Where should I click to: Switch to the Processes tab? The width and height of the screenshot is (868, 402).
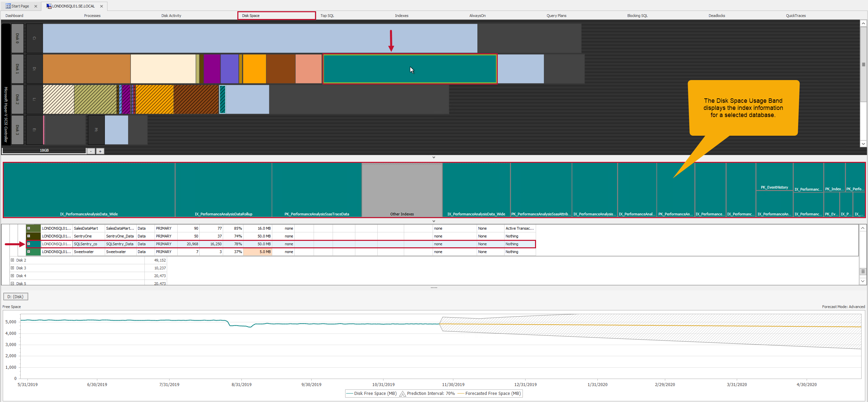coord(92,16)
